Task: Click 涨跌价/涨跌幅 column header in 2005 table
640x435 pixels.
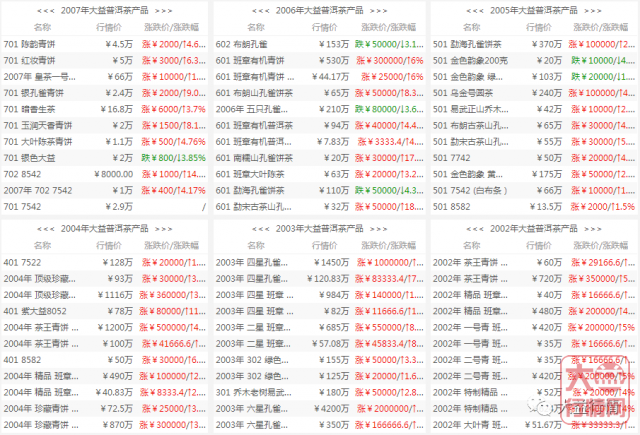Action: tap(600, 27)
